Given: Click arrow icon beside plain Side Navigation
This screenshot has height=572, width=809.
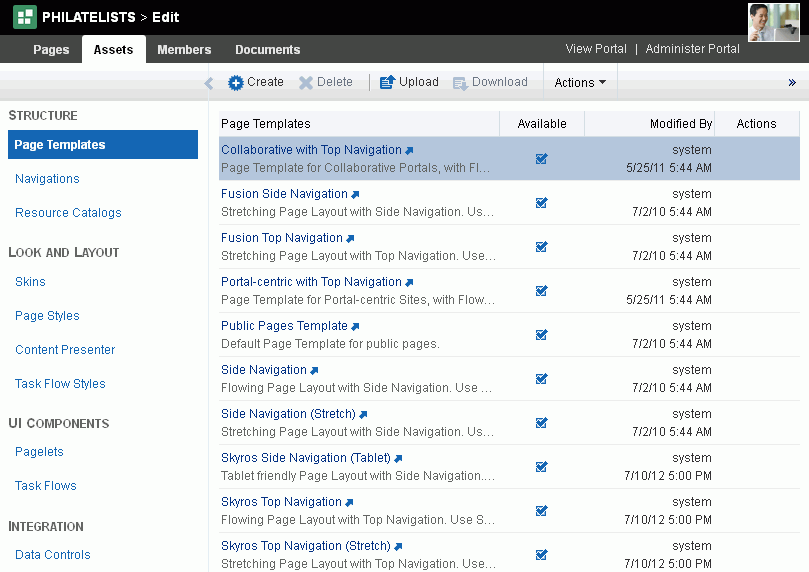Looking at the screenshot, I should click(x=314, y=370).
